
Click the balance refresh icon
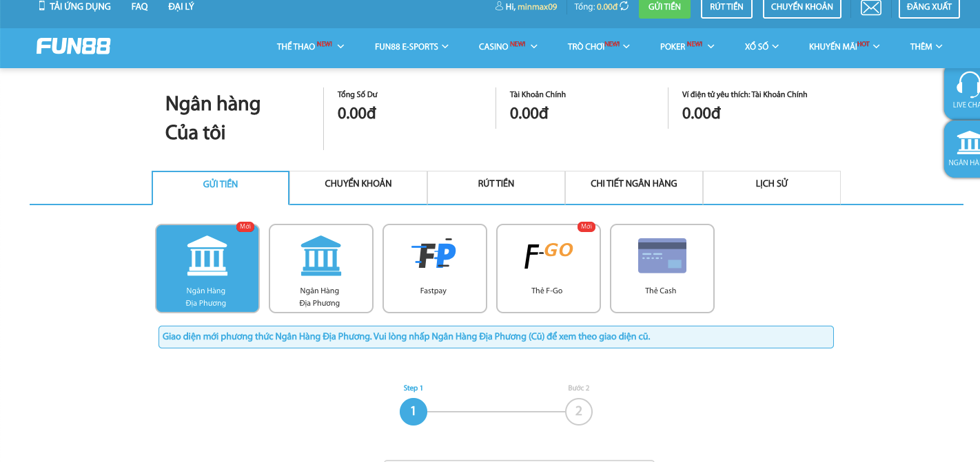click(624, 6)
